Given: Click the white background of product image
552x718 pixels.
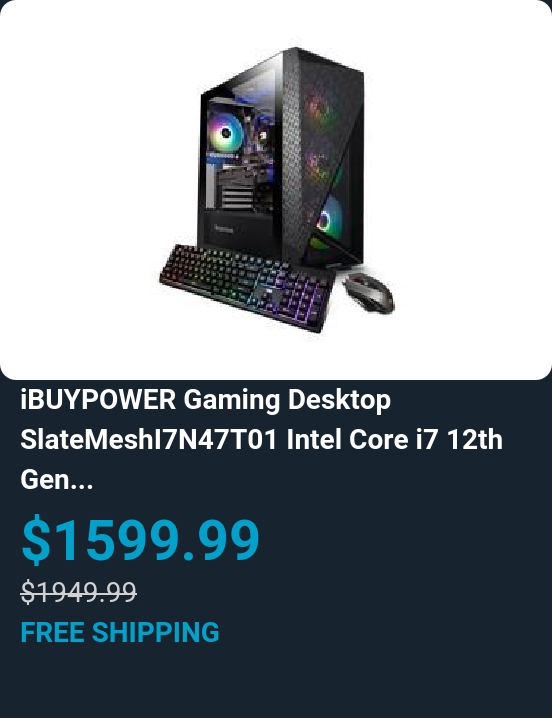Looking at the screenshot, I should 458,183.
